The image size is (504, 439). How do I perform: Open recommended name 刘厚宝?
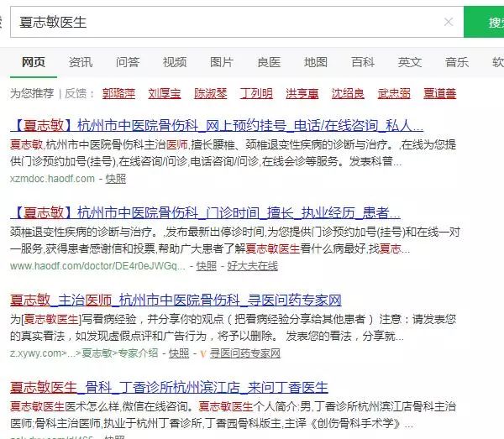coord(165,93)
